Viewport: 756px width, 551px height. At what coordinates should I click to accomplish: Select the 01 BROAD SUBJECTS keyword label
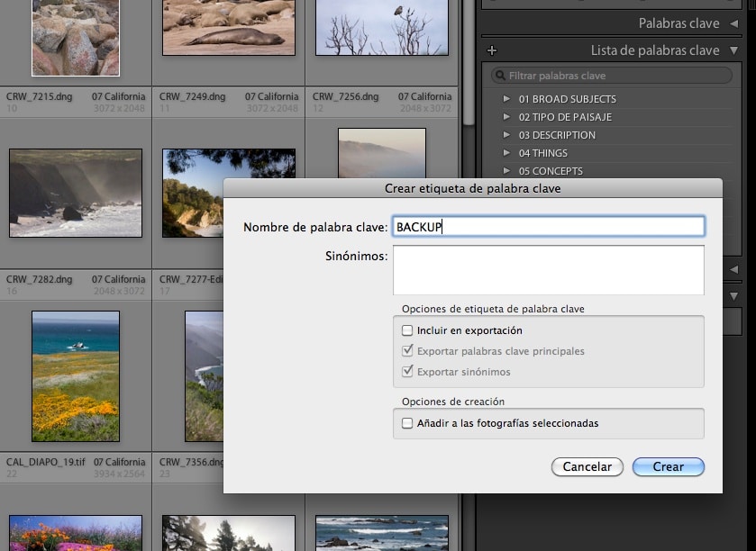pos(568,99)
